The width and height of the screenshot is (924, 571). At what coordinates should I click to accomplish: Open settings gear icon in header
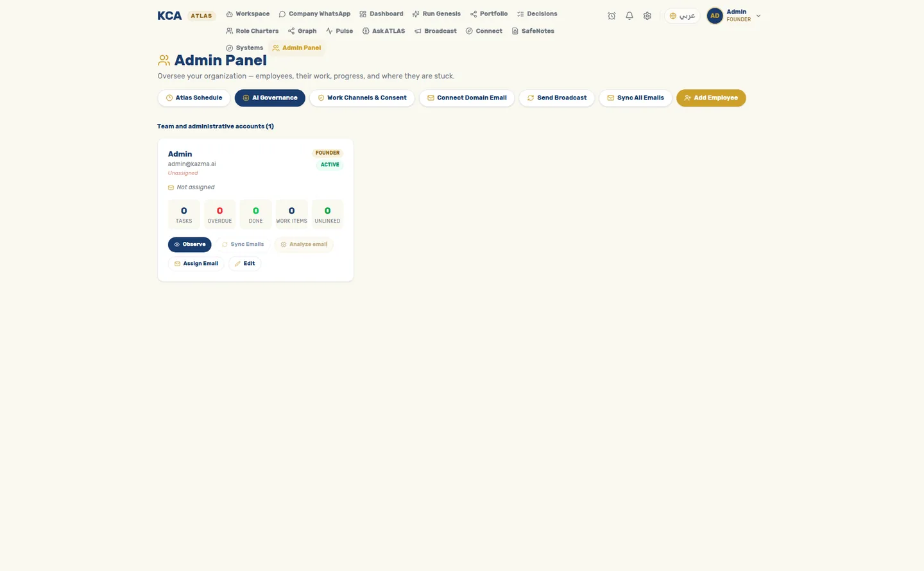[647, 16]
